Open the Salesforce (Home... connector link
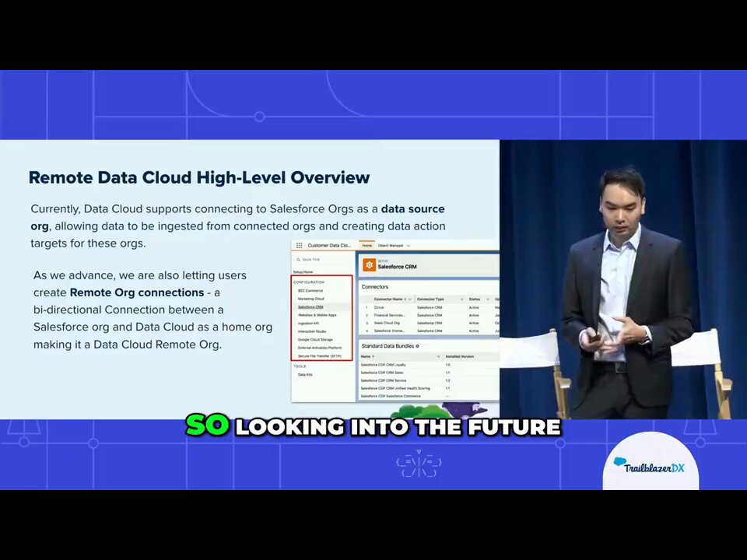The image size is (747, 560). (389, 331)
